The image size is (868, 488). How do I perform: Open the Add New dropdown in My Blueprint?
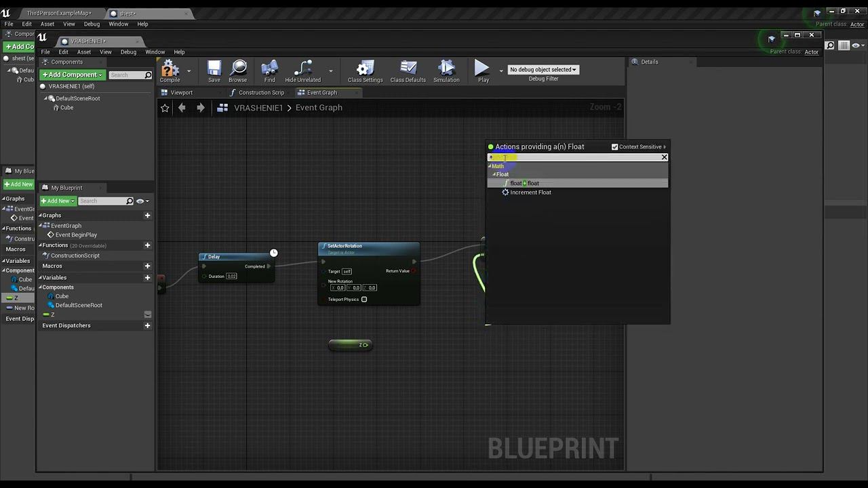click(57, 201)
